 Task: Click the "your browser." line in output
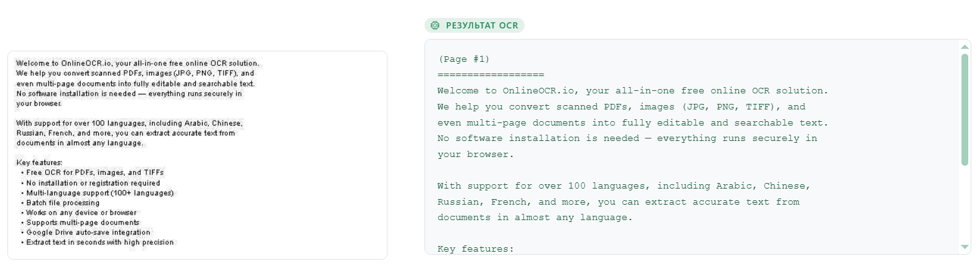click(x=476, y=155)
